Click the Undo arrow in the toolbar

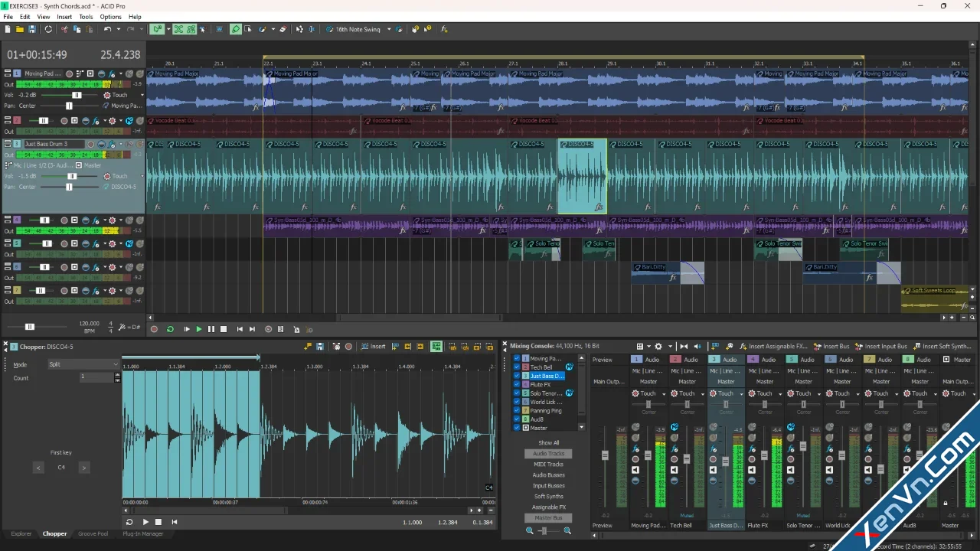(108, 29)
